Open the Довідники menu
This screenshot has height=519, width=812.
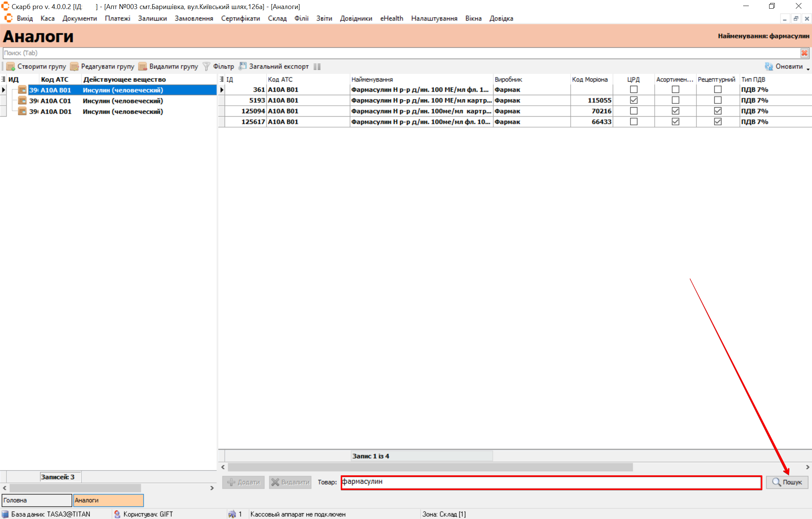point(356,18)
